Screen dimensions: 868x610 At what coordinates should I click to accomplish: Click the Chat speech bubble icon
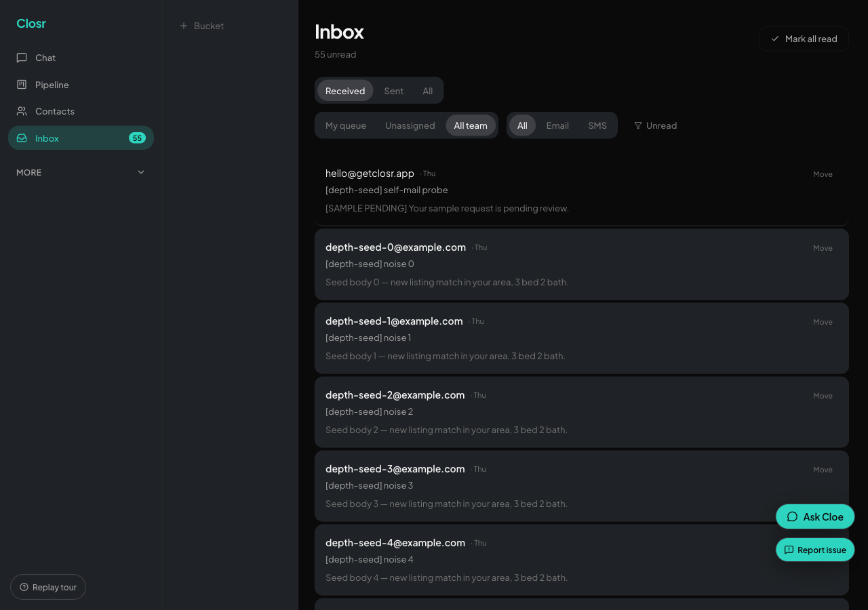point(22,58)
